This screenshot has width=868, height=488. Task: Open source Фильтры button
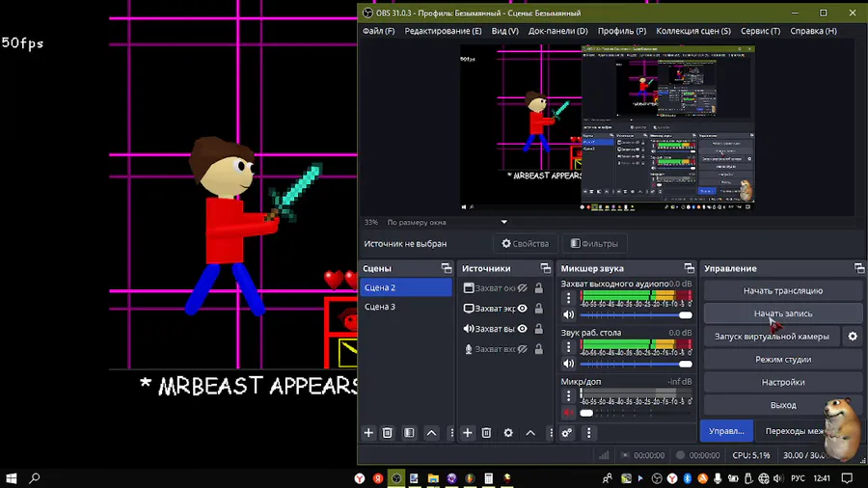[594, 243]
